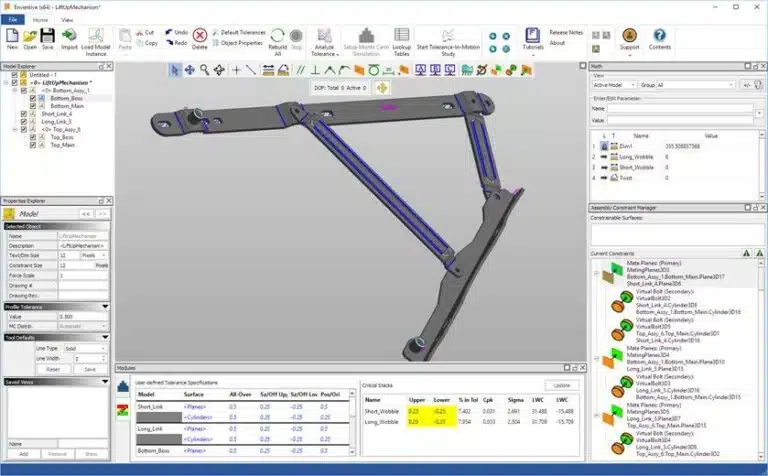Open the Line Type Solid dropdown
This screenshot has width=768, height=476.
click(87, 347)
